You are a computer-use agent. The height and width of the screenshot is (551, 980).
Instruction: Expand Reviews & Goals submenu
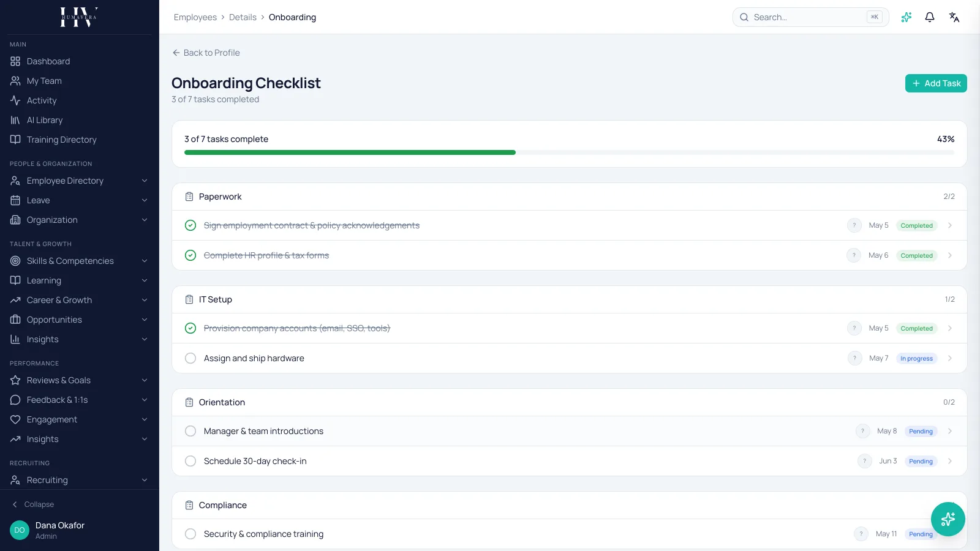(x=145, y=380)
